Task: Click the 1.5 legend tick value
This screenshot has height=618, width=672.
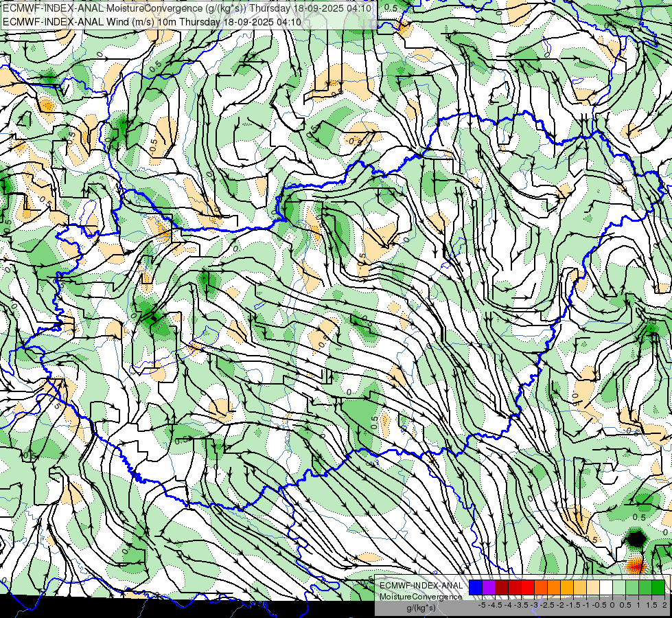Action: (651, 605)
